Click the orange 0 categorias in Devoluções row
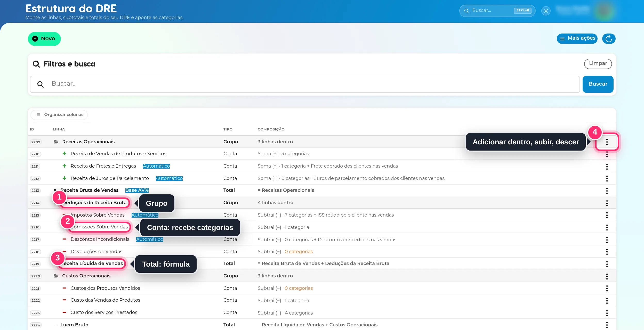This screenshot has width=644, height=330. (x=299, y=251)
